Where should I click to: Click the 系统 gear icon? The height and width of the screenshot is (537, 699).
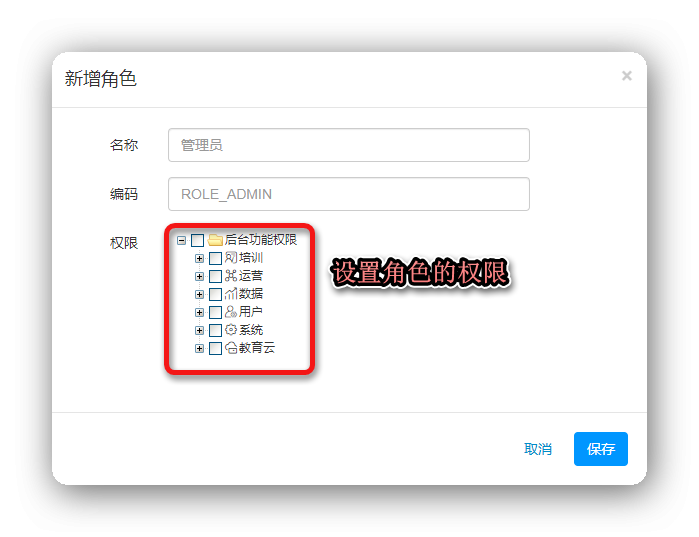[x=231, y=330]
